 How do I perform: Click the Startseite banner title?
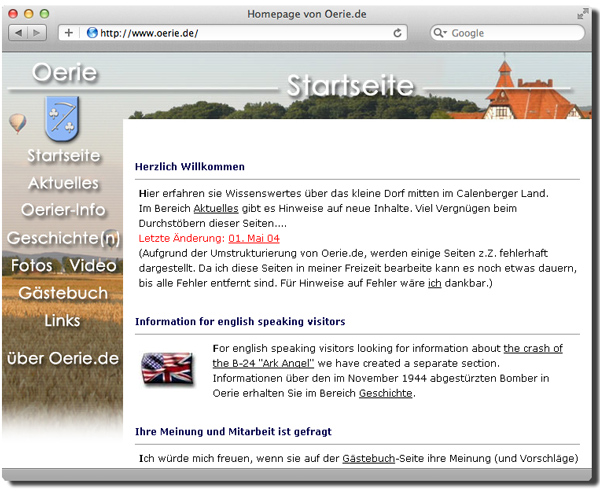pos(350,85)
